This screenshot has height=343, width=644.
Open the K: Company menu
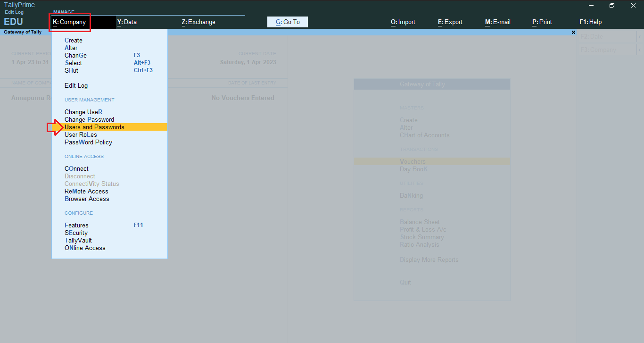[x=70, y=22]
